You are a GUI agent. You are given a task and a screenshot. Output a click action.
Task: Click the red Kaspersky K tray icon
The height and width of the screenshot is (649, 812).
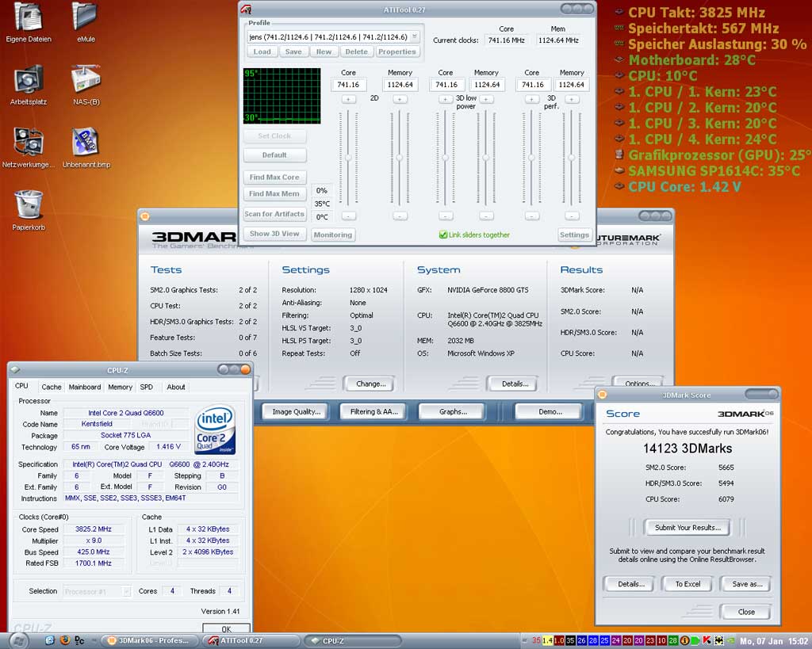coord(707,641)
